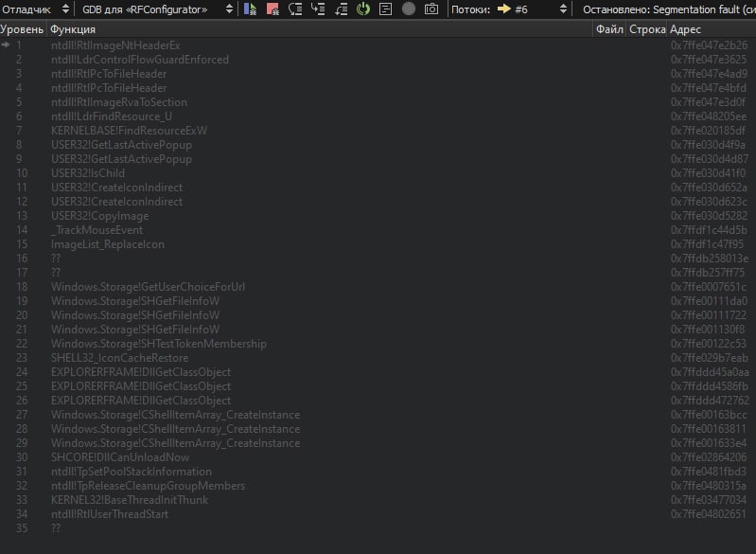Select frame 2 ntdll!LdrControlFlowGuardEnforced
The height and width of the screenshot is (554, 756).
(x=378, y=60)
